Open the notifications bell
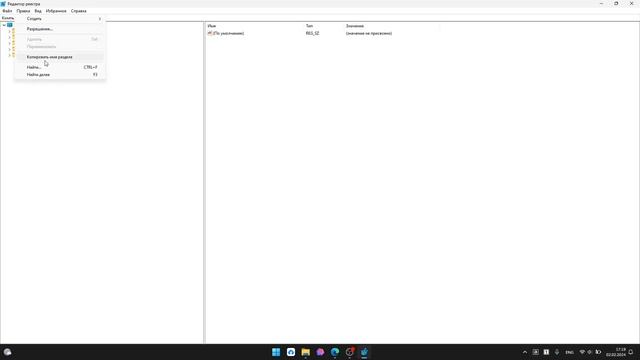The width and height of the screenshot is (640, 360). coord(631,352)
